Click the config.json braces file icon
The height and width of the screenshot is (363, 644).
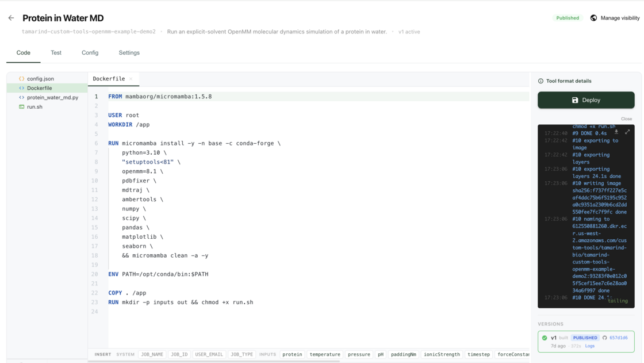click(22, 78)
